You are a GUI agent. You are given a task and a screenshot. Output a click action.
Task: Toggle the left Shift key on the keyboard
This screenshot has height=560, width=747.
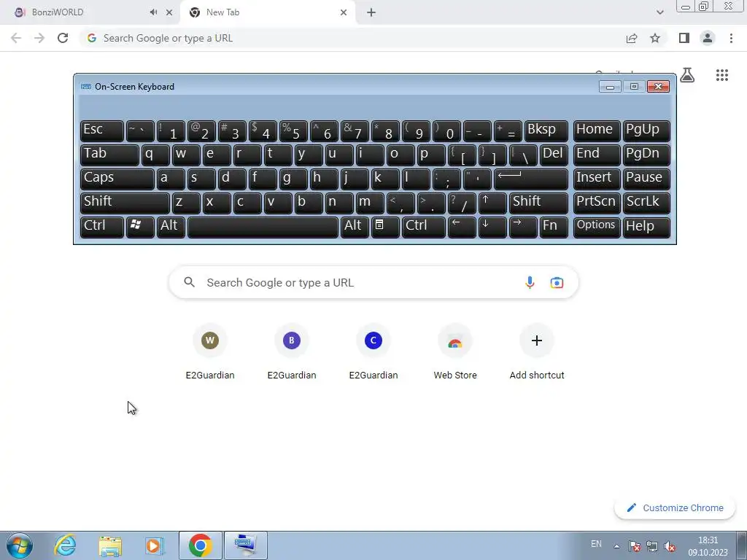pos(125,203)
